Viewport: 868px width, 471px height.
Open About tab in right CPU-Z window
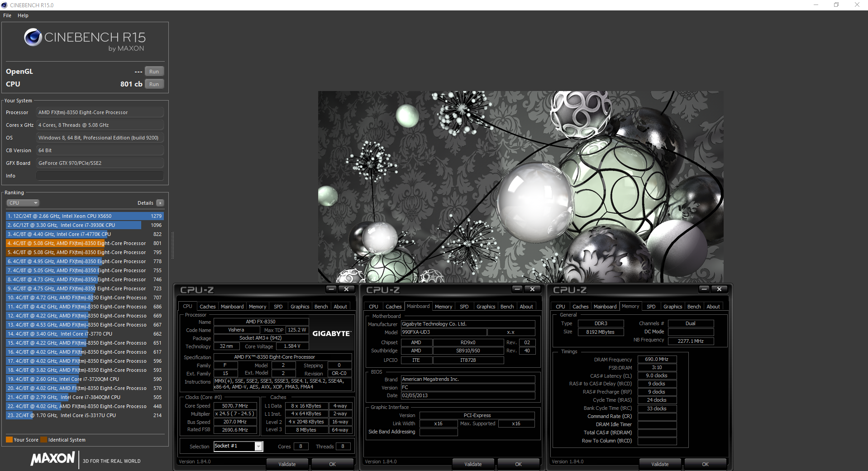pyautogui.click(x=713, y=307)
